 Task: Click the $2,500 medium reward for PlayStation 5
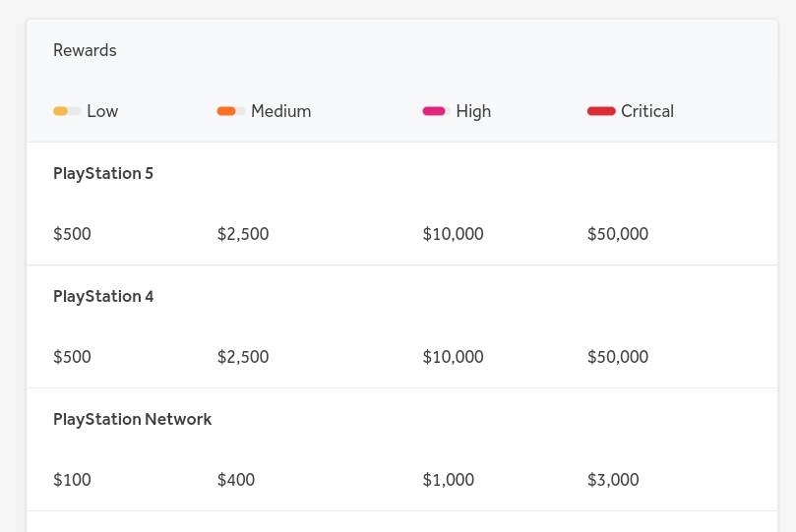[243, 234]
